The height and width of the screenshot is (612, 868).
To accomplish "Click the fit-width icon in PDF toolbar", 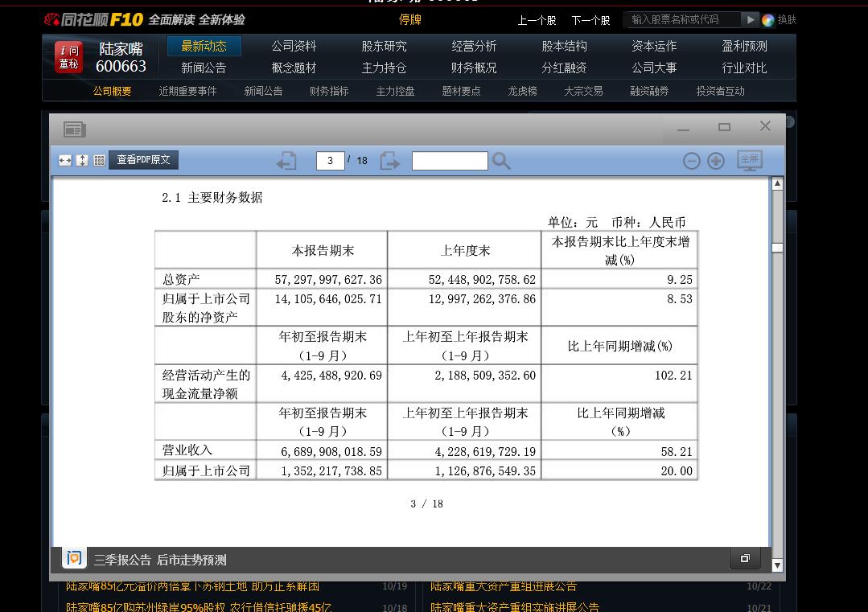I will 65,161.
